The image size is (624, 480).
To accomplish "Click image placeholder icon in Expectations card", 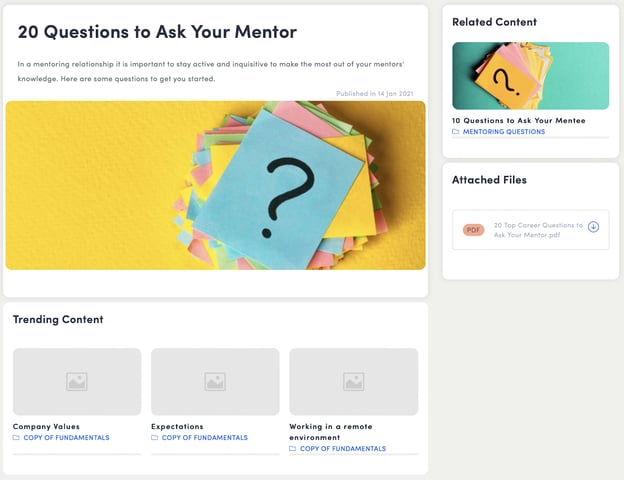I will 215,381.
